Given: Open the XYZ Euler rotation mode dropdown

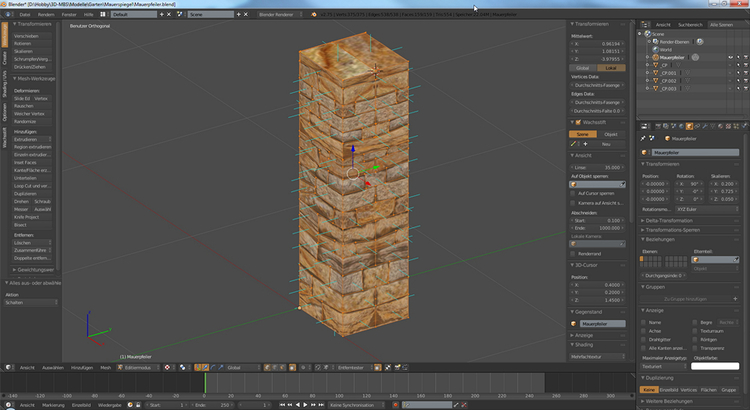Looking at the screenshot, I should point(707,209).
